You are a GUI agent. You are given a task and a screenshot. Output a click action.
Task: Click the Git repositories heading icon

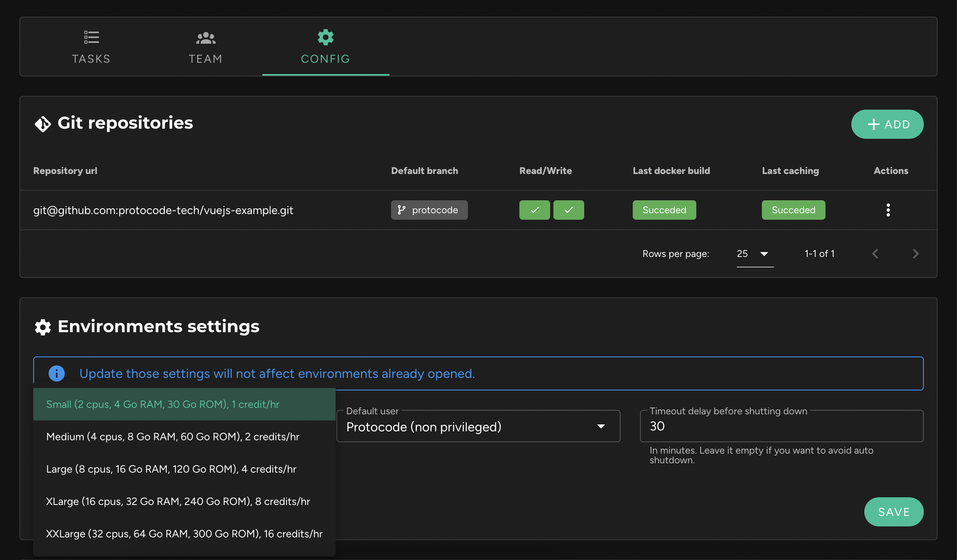point(43,124)
